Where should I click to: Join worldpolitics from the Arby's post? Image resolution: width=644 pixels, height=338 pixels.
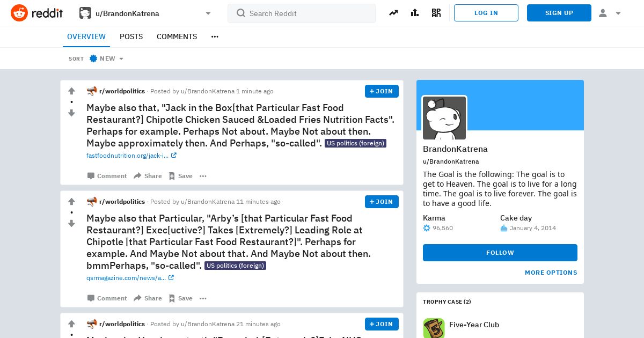[x=382, y=202]
